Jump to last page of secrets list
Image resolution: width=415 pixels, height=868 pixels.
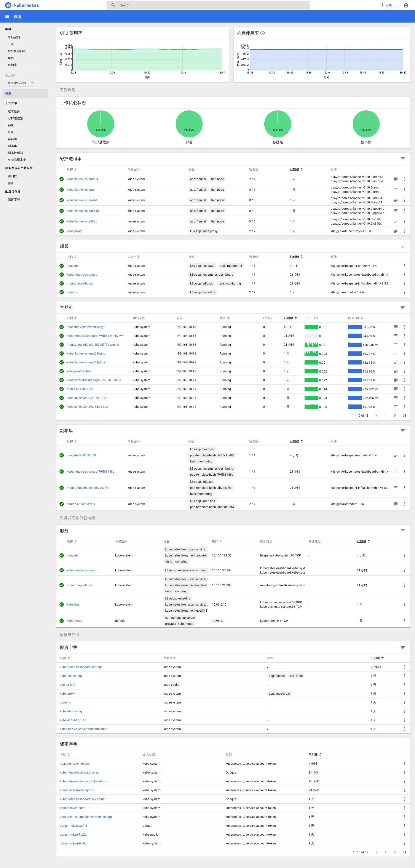tap(404, 852)
